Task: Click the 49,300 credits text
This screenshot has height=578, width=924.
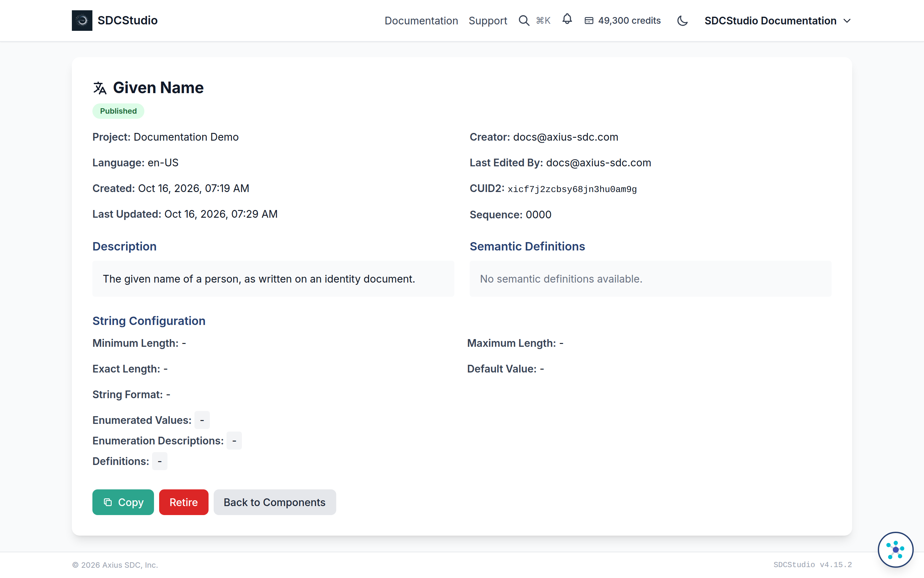Action: (629, 21)
